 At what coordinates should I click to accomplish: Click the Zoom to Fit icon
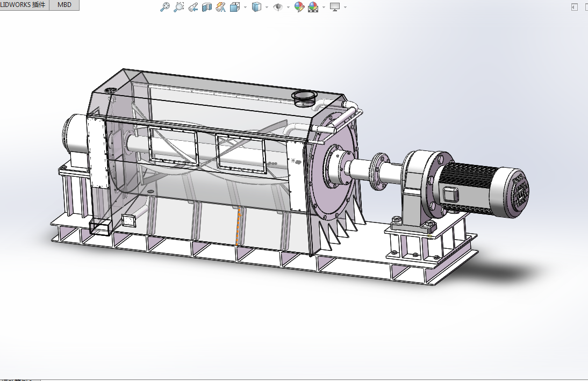[x=166, y=7]
